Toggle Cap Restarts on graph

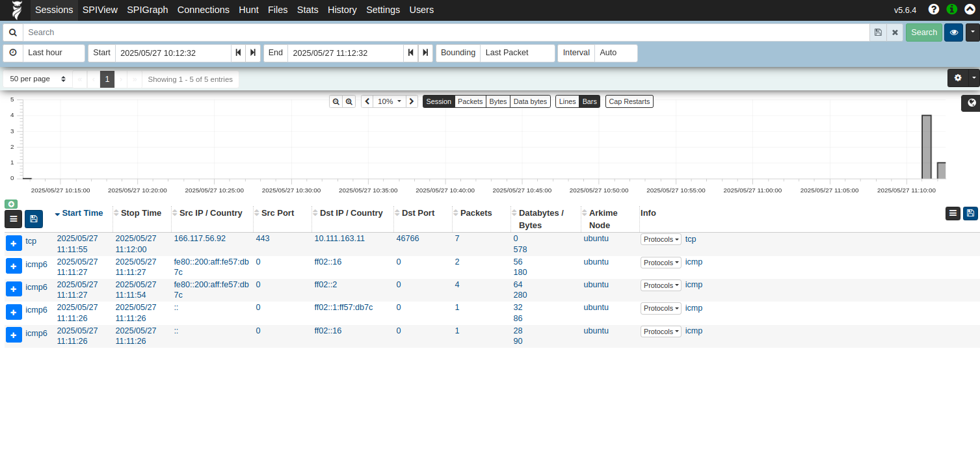(629, 101)
